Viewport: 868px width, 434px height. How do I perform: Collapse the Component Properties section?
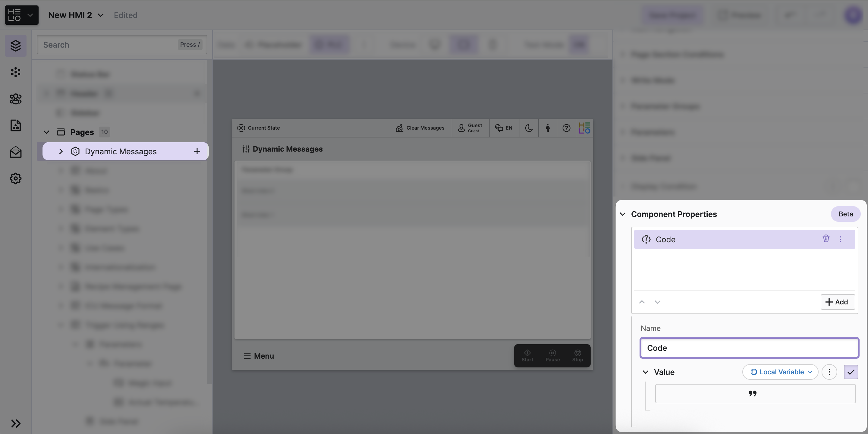(x=623, y=214)
